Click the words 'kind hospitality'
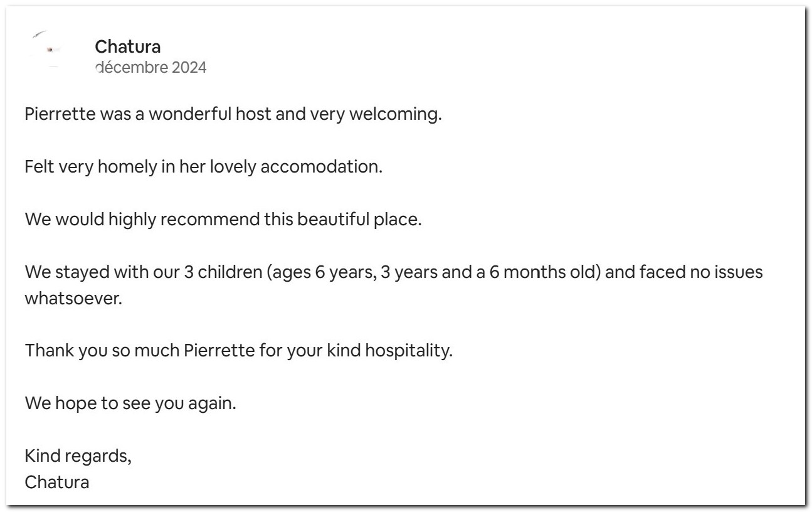 coord(389,351)
